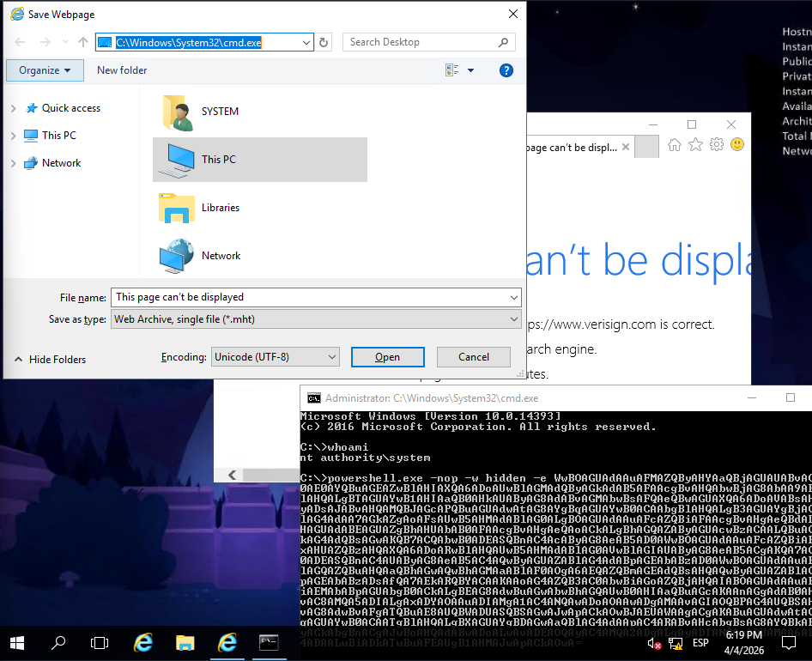Open Internet Explorer Home icon
Screen dimensions: 812x661
point(675,144)
